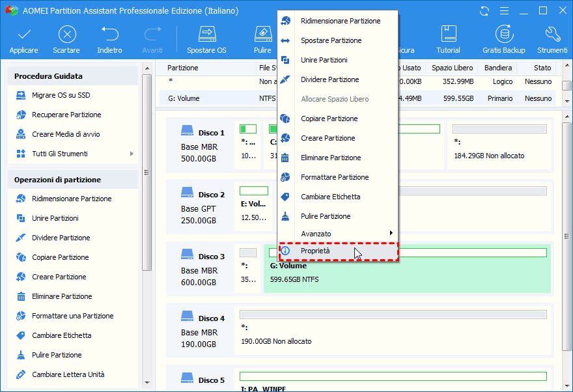The image size is (573, 392).
Task: Click the Procedura Guidata section header
Action: [73, 76]
